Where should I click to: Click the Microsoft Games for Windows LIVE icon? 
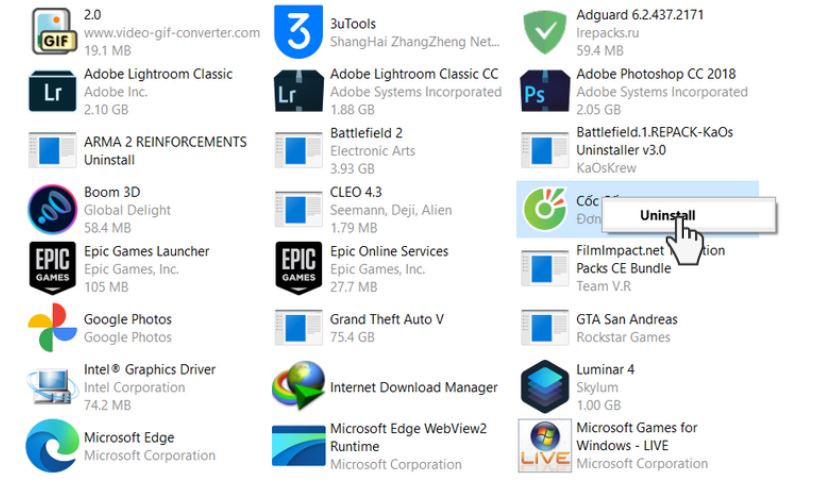[545, 446]
